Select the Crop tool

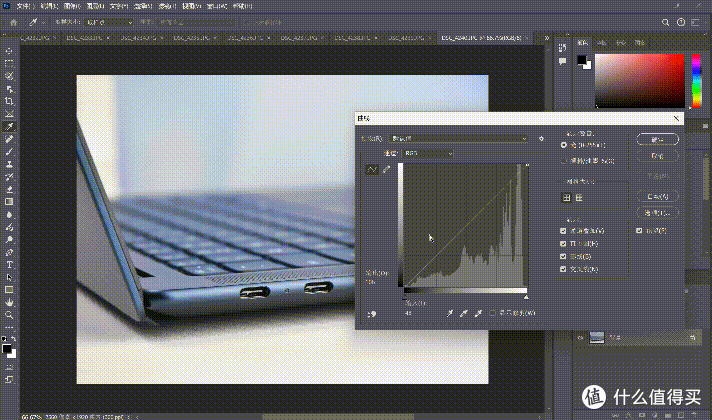9,101
